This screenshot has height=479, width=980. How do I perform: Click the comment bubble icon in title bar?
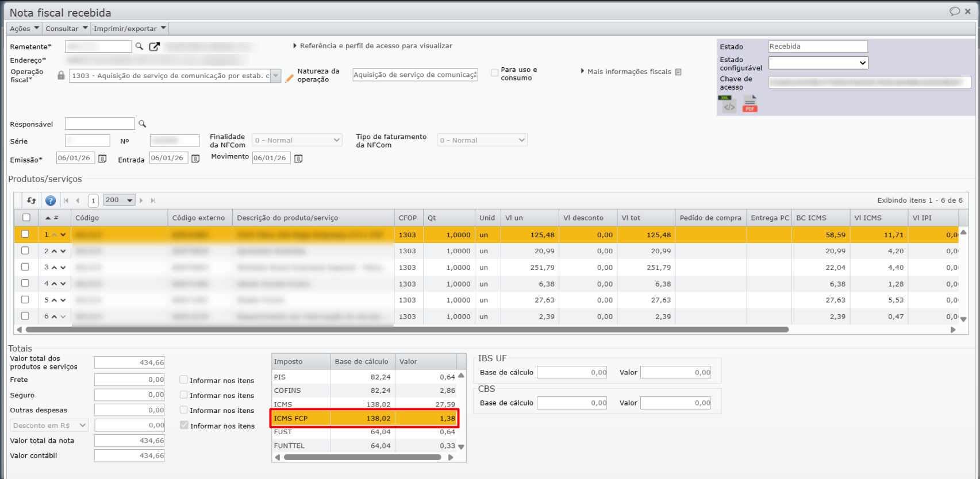pos(954,11)
